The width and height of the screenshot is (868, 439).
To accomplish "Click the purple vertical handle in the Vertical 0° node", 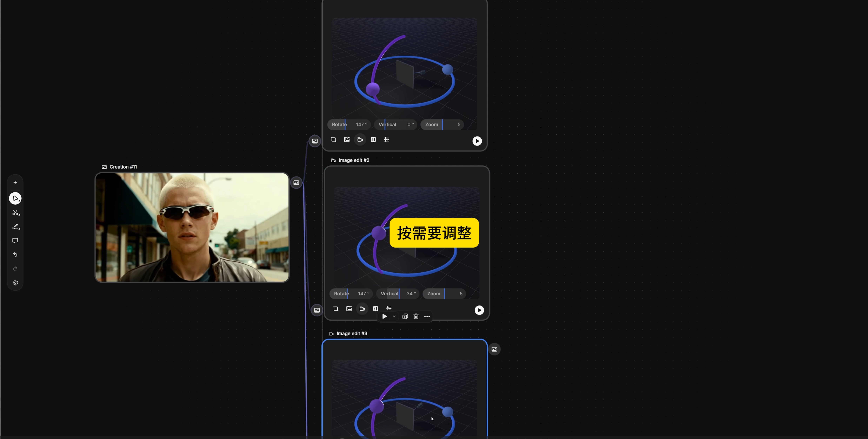I will pos(373,89).
